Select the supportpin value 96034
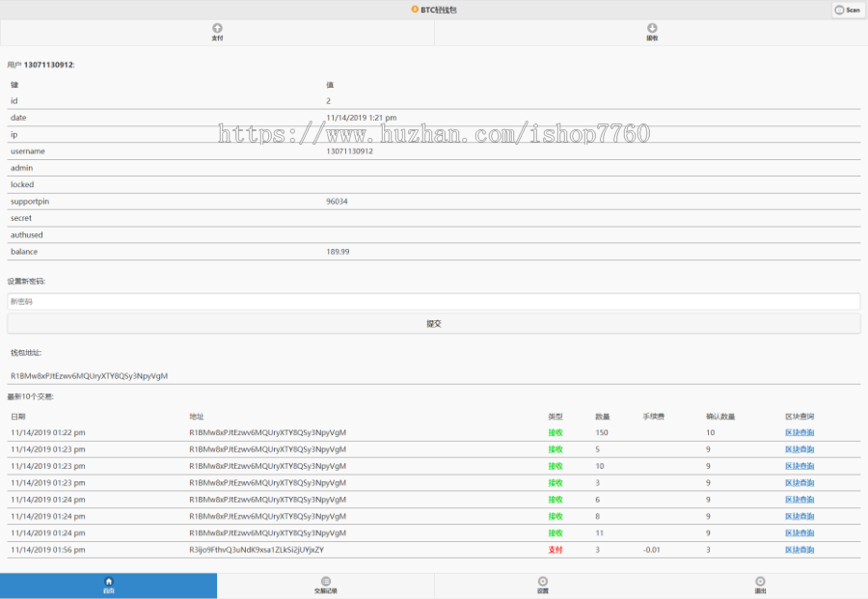Screen dimensions: 868x599 click(x=337, y=202)
